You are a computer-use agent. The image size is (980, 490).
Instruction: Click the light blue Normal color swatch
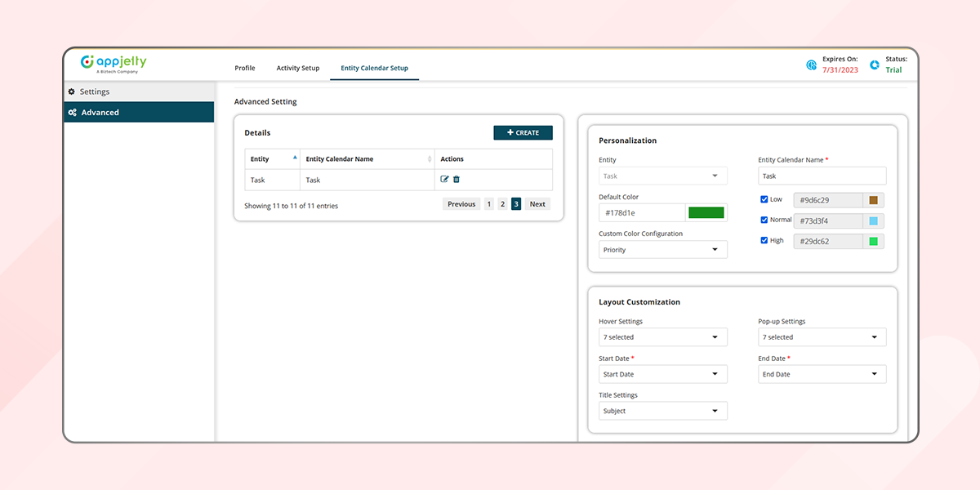click(873, 220)
